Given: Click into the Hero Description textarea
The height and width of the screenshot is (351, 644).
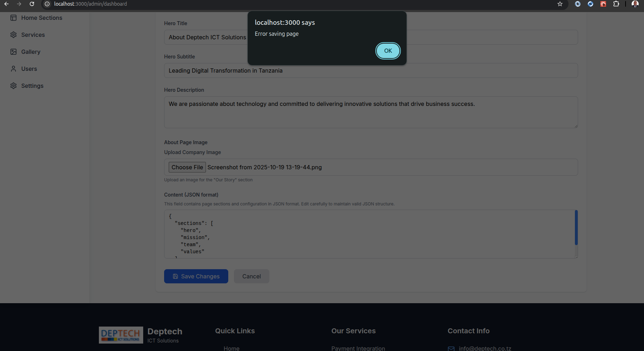Looking at the screenshot, I should (x=371, y=112).
